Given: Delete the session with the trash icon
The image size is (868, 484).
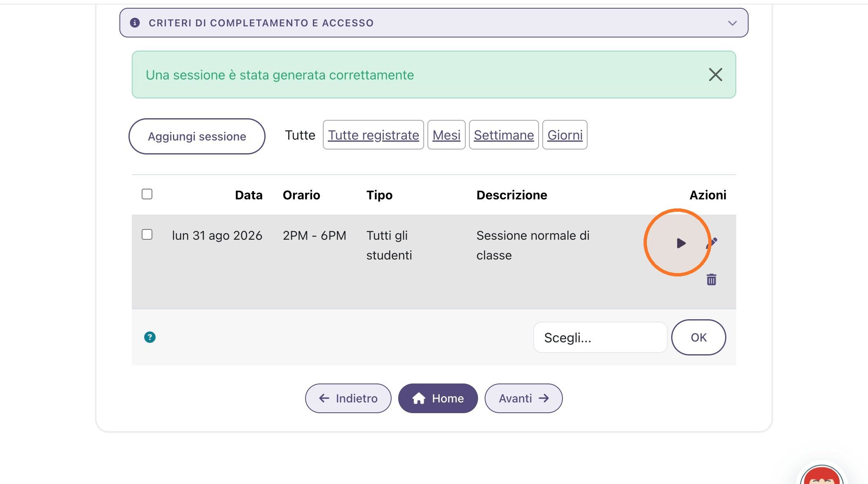Looking at the screenshot, I should 712,279.
